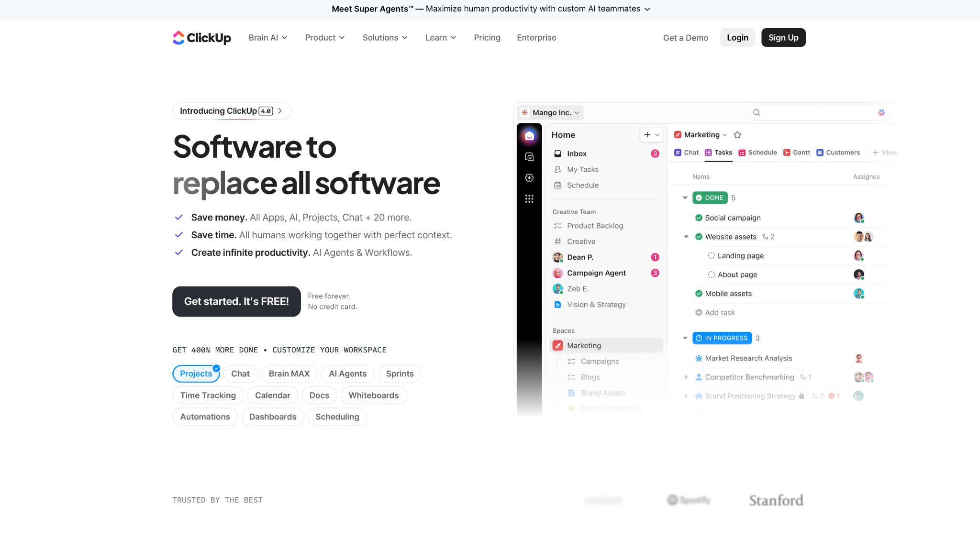Screen dimensions: 980x559
Task: Open the Product dropdown menu
Action: coord(325,38)
